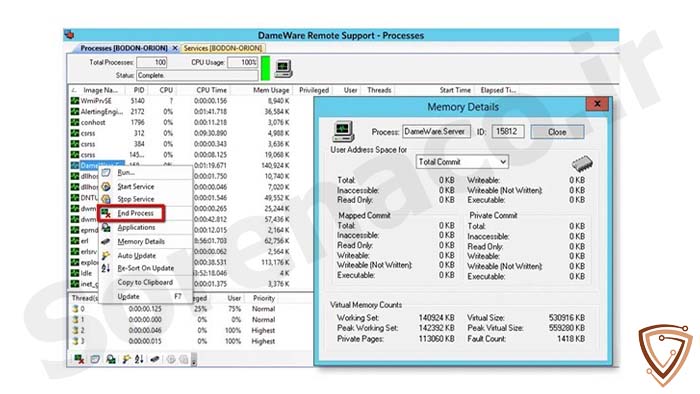Click the Auto Update icon in bottom toolbar
700x394 pixels.
click(x=126, y=359)
